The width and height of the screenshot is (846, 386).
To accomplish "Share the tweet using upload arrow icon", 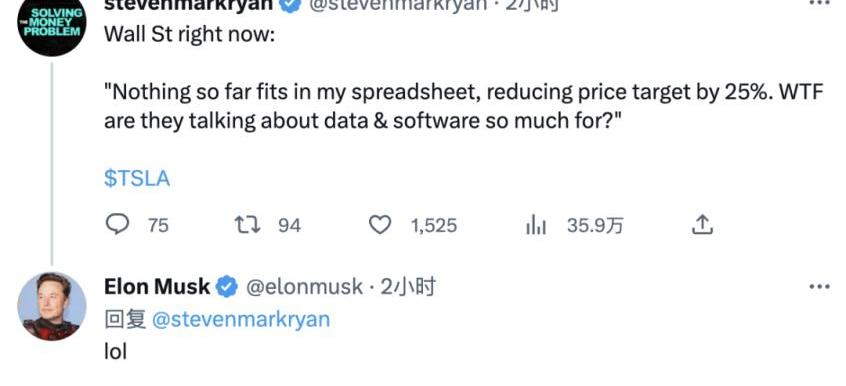I will (702, 225).
